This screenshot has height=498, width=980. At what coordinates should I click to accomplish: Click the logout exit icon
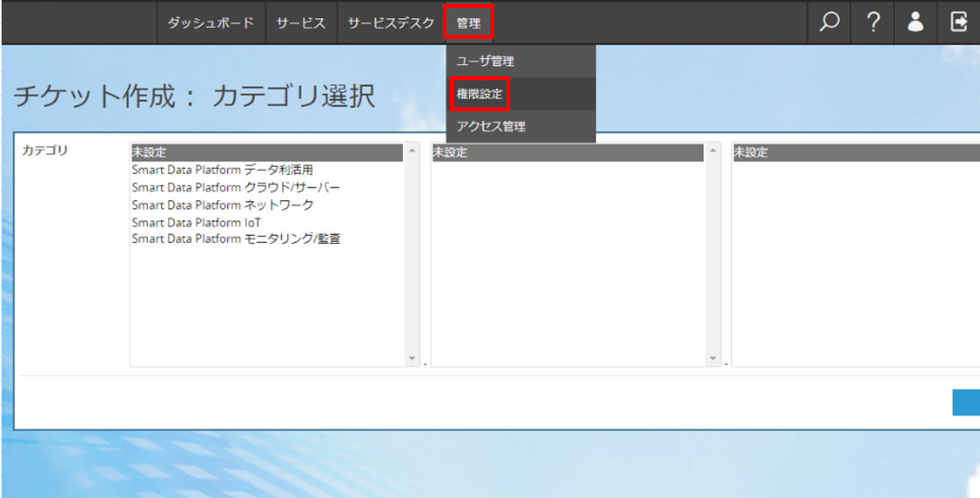coord(959,22)
